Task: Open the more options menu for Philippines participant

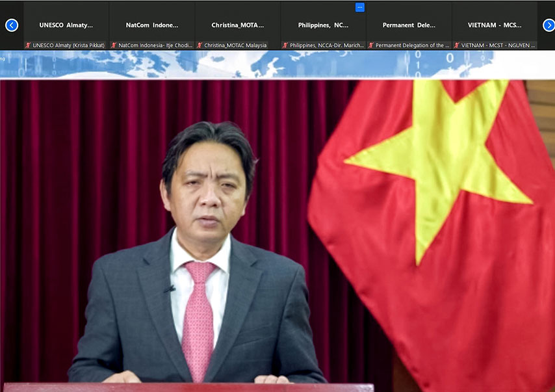Action: coord(359,7)
